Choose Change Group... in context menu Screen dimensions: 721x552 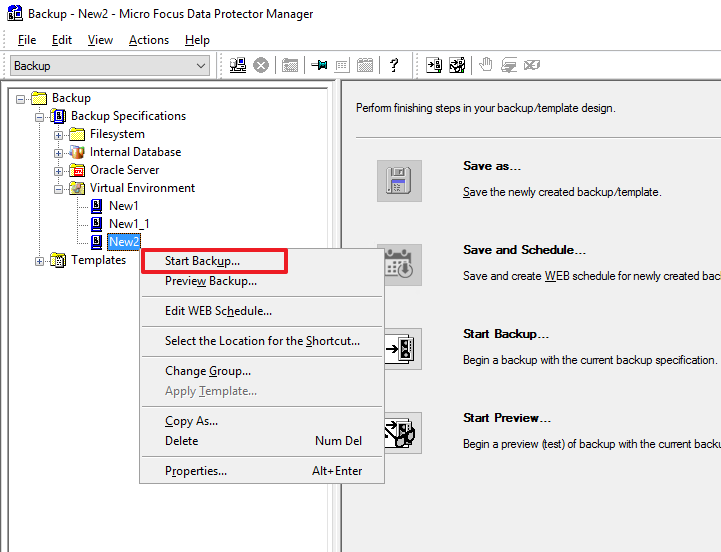click(262, 371)
